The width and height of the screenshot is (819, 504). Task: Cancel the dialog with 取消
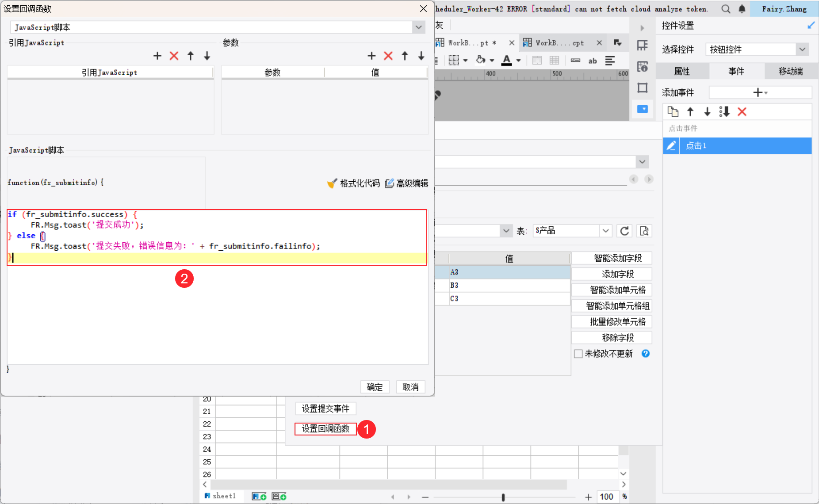[410, 387]
